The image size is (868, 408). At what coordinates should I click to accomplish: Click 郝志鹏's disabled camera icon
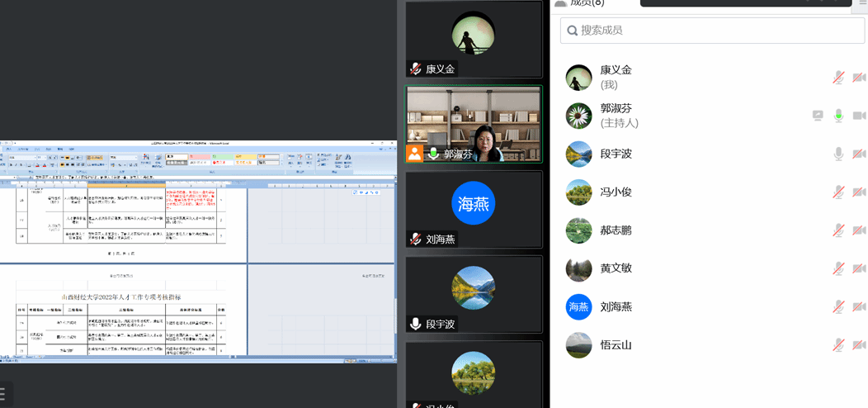859,230
